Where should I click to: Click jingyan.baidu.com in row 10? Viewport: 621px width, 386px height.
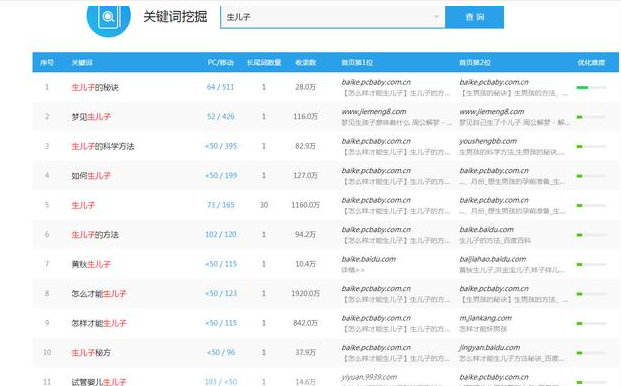pos(490,348)
